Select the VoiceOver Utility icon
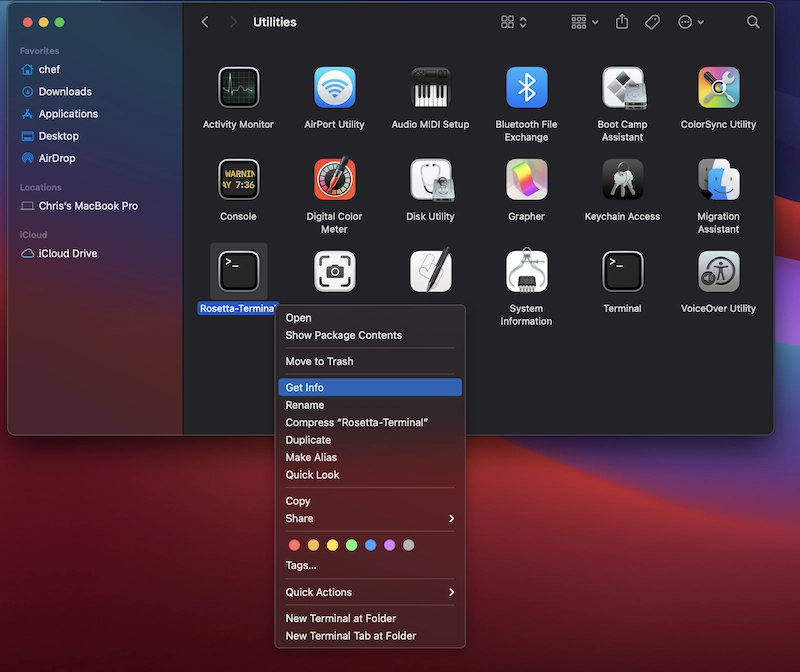 point(718,271)
